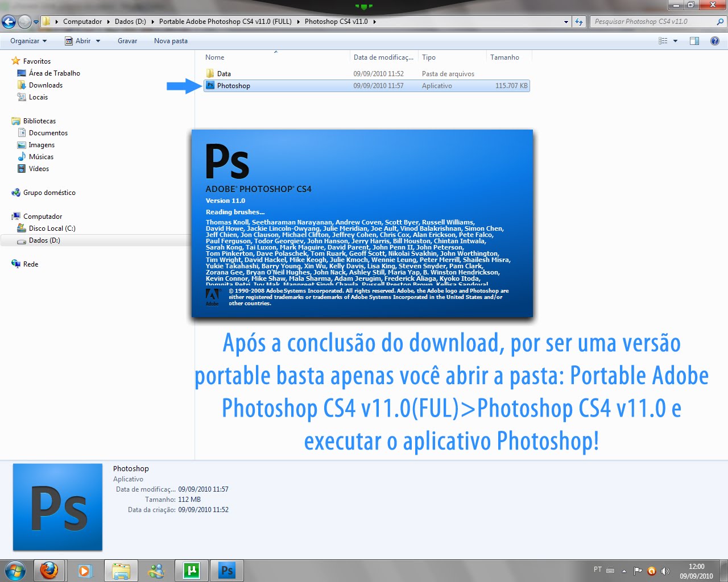Click the on-screen keyboard tray icon
This screenshot has height=582, width=728.
click(610, 570)
